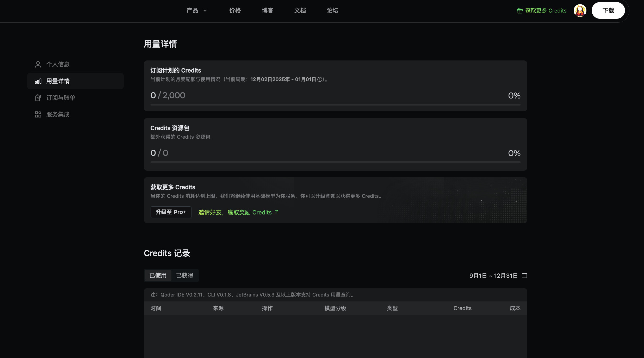Click the 下载 button
The width and height of the screenshot is (644, 358).
coord(608,11)
